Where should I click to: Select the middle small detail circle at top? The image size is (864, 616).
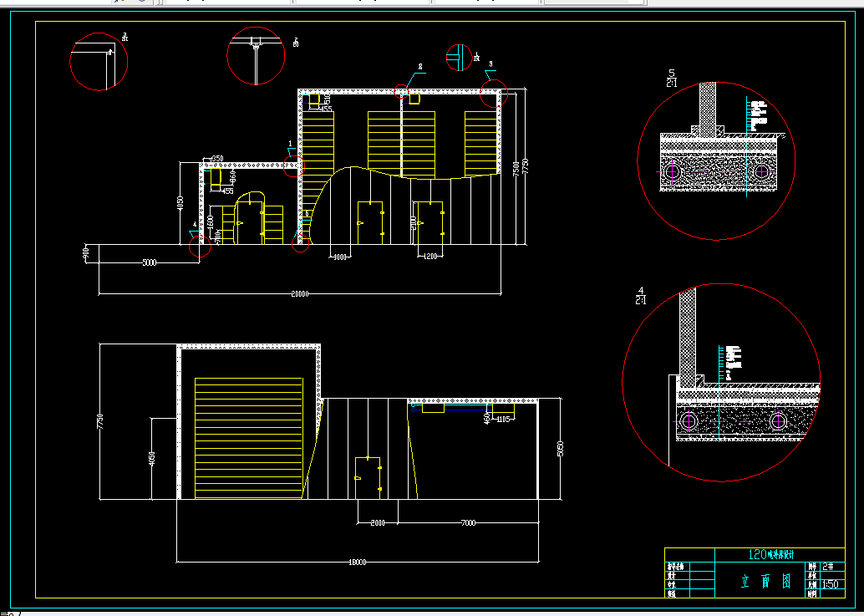click(x=257, y=56)
